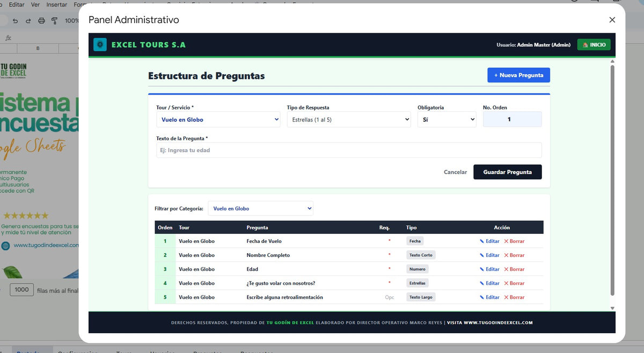Open the Tipo de Respuesta dropdown
644x353 pixels.
click(x=349, y=119)
